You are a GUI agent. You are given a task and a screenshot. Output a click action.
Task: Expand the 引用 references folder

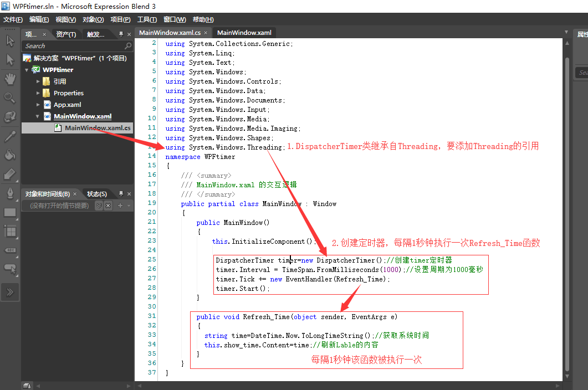(38, 81)
